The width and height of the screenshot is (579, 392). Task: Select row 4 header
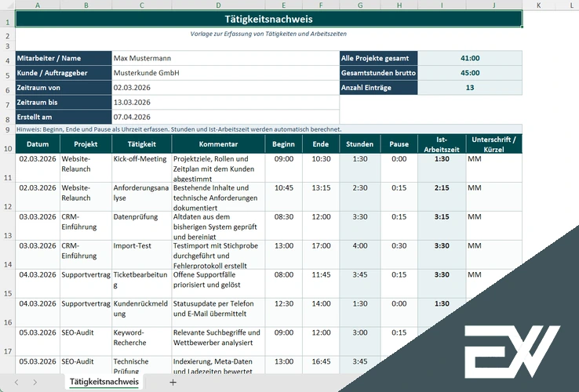(x=7, y=58)
